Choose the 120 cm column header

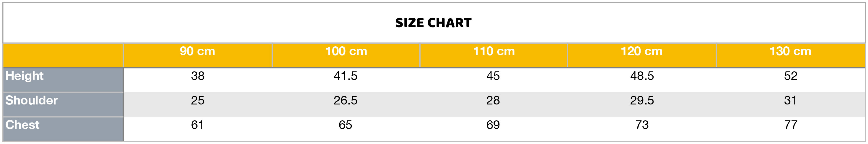click(x=641, y=51)
